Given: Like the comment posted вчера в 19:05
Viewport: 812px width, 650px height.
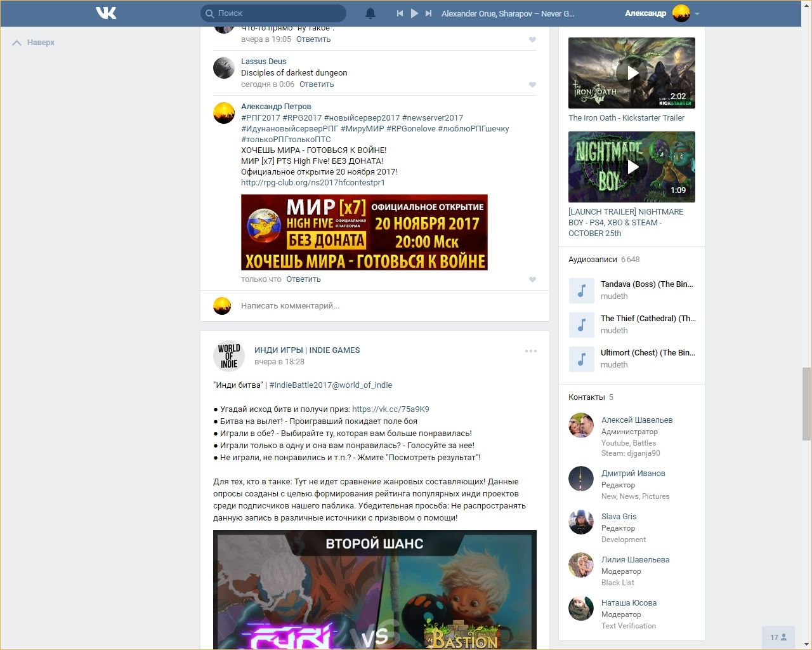Looking at the screenshot, I should [532, 39].
